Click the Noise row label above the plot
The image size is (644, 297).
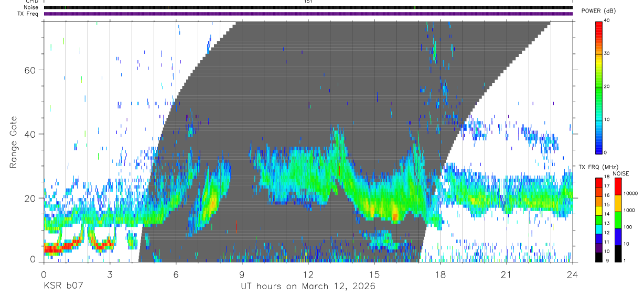[30, 7]
